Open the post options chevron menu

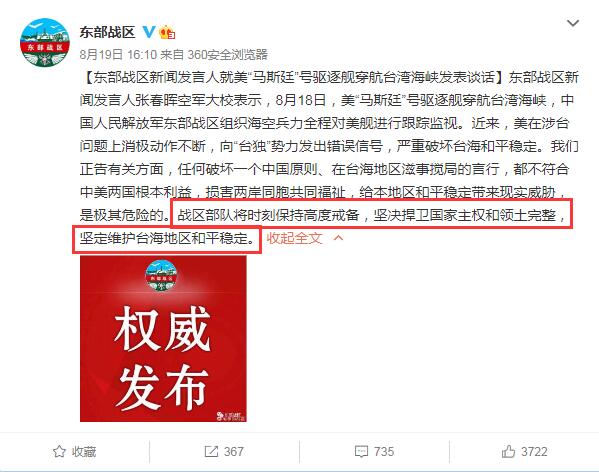[573, 23]
